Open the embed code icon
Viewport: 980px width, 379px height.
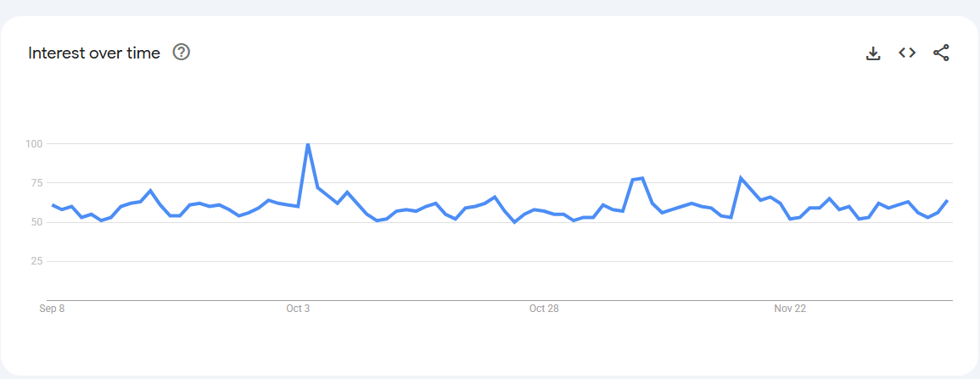click(907, 53)
